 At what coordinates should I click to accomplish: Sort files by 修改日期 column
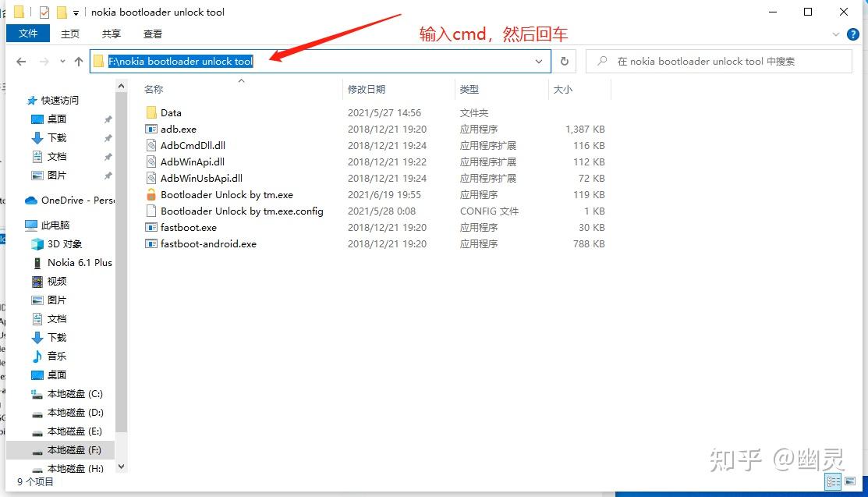click(x=367, y=89)
